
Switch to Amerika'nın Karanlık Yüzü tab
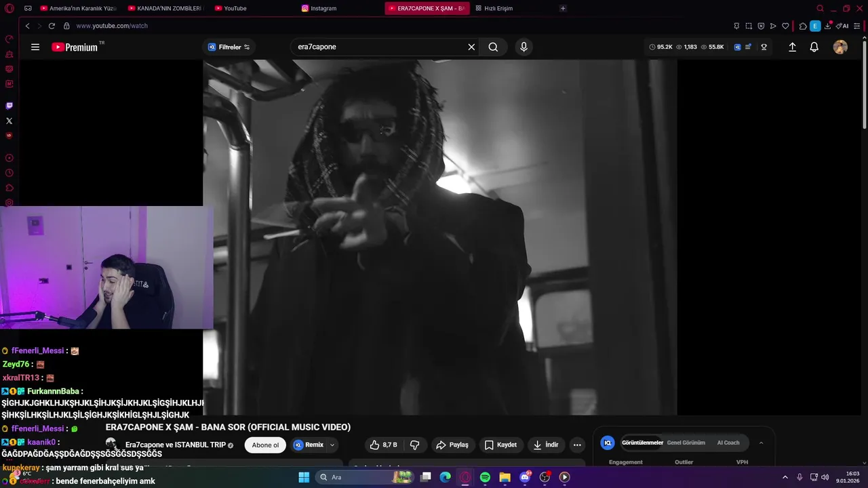pos(78,8)
